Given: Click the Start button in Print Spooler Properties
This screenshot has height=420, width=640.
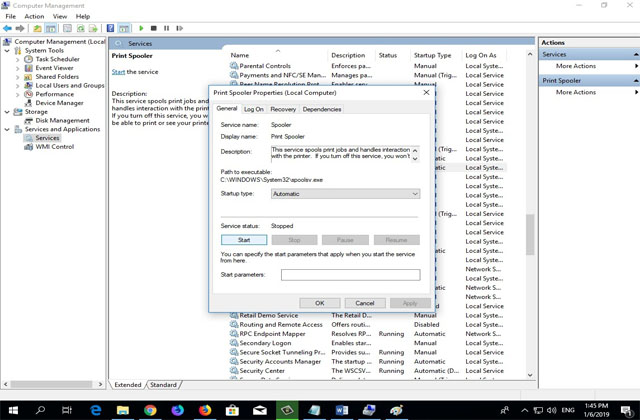Looking at the screenshot, I should coord(244,240).
